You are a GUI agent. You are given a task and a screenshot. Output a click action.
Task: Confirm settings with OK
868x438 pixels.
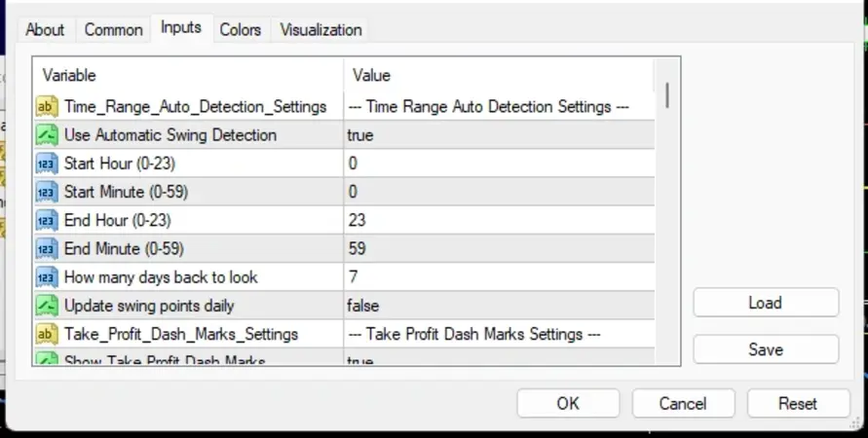click(x=568, y=403)
